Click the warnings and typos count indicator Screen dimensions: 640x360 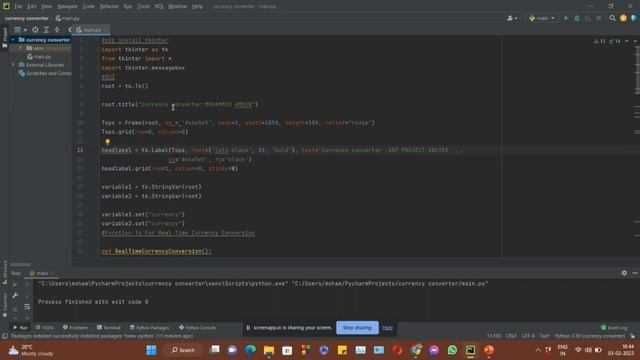point(607,41)
